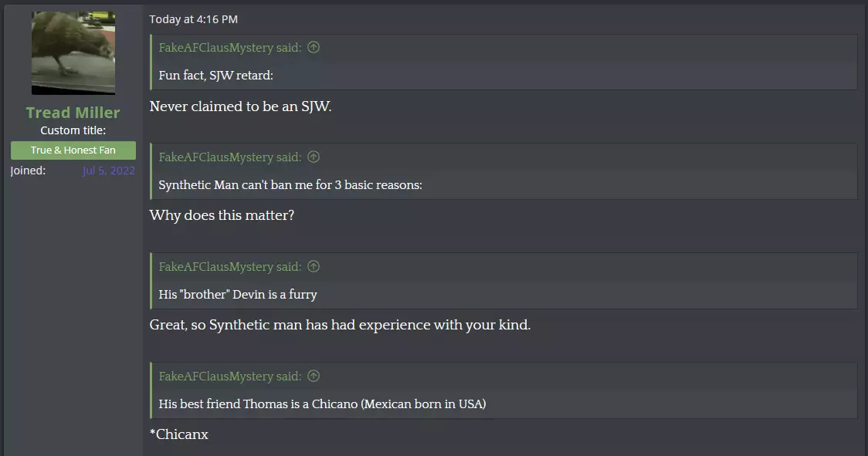The width and height of the screenshot is (868, 456).
Task: Click FakeAFClausMystery said link in first quote
Action: pos(229,48)
